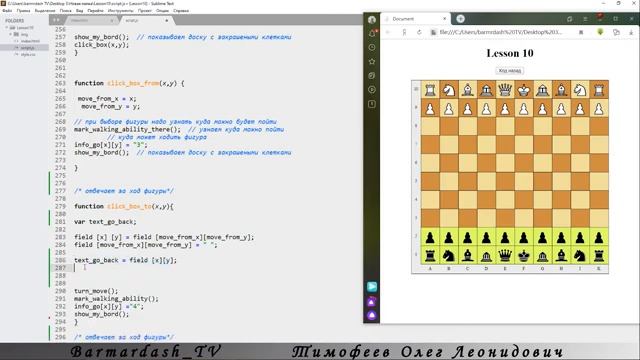
Task: Click the unsaved dot on script.js tab
Action: (x=167, y=20)
